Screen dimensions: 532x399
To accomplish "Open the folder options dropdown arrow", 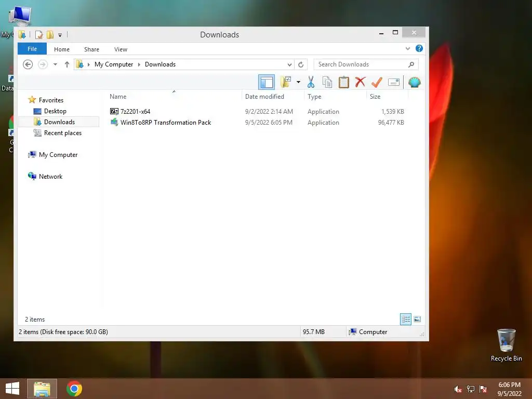I will [298, 82].
